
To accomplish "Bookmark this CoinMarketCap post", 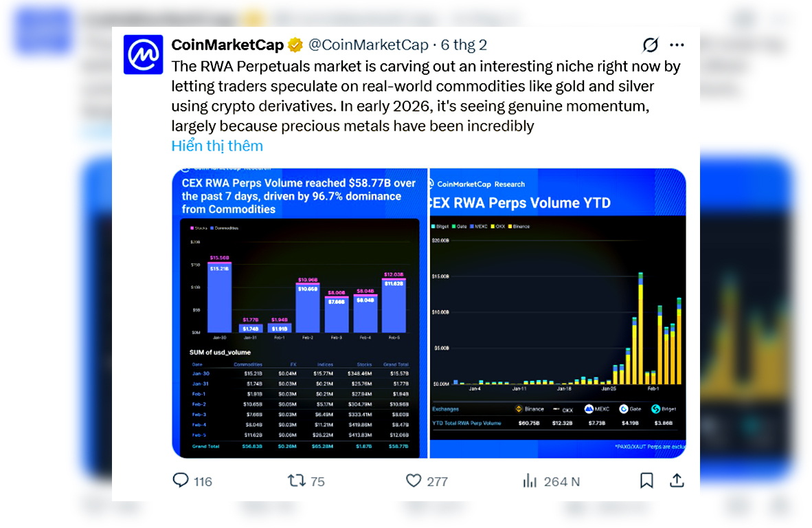I will [646, 481].
